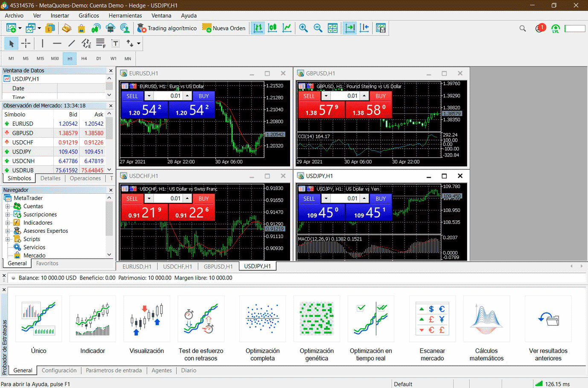The width and height of the screenshot is (588, 388).
Task: Select the M15 timeframe
Action: point(40,58)
